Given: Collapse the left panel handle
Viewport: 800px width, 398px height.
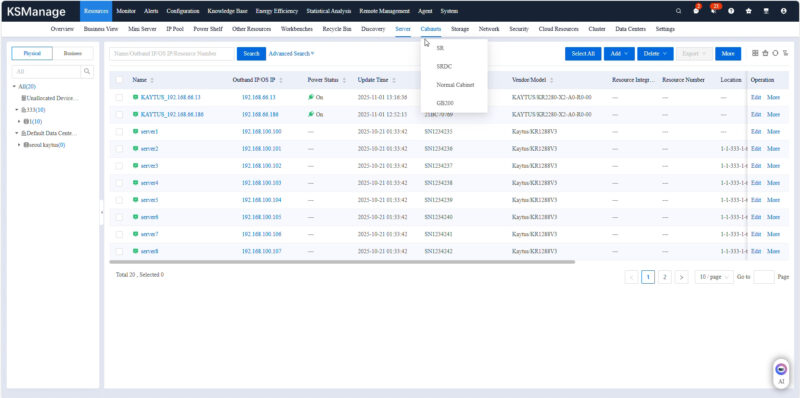Looking at the screenshot, I should [x=102, y=212].
